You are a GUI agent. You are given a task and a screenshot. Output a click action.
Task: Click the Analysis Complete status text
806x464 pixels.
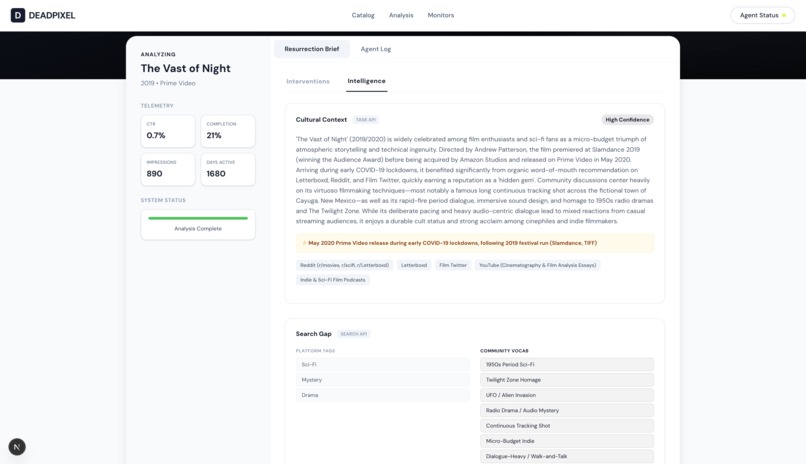point(198,229)
